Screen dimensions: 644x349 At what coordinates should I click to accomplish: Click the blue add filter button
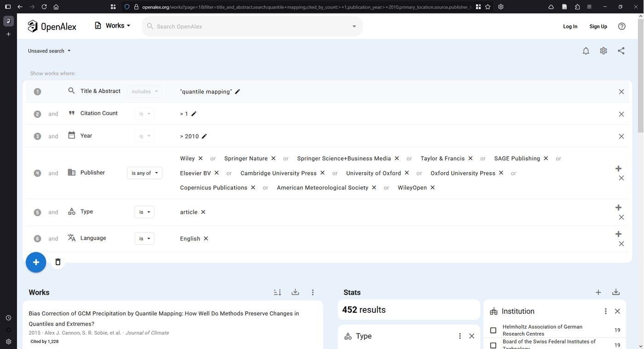click(x=36, y=262)
